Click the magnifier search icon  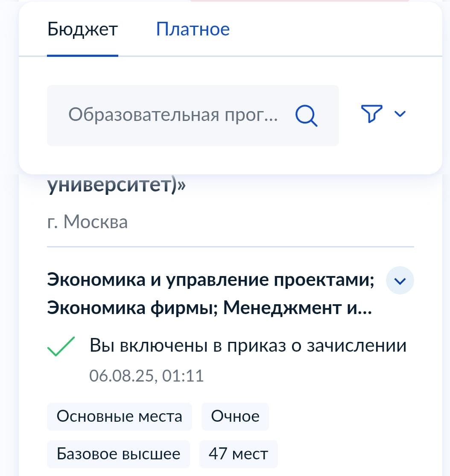point(307,115)
